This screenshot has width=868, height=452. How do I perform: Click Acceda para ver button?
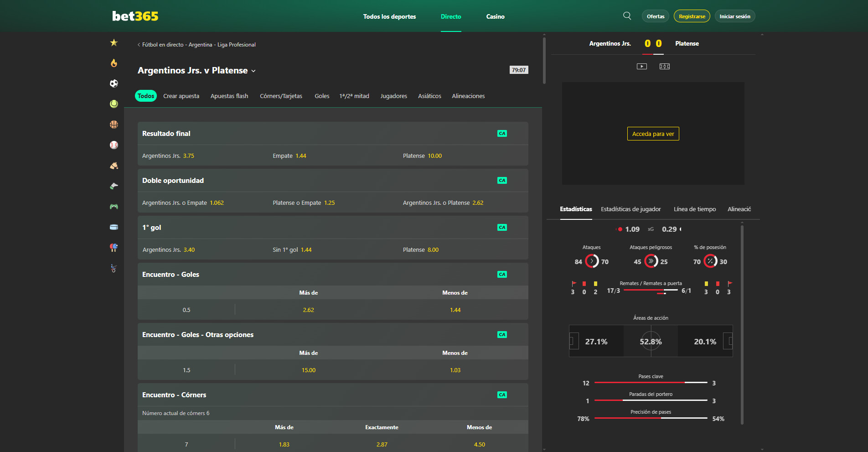click(x=653, y=134)
